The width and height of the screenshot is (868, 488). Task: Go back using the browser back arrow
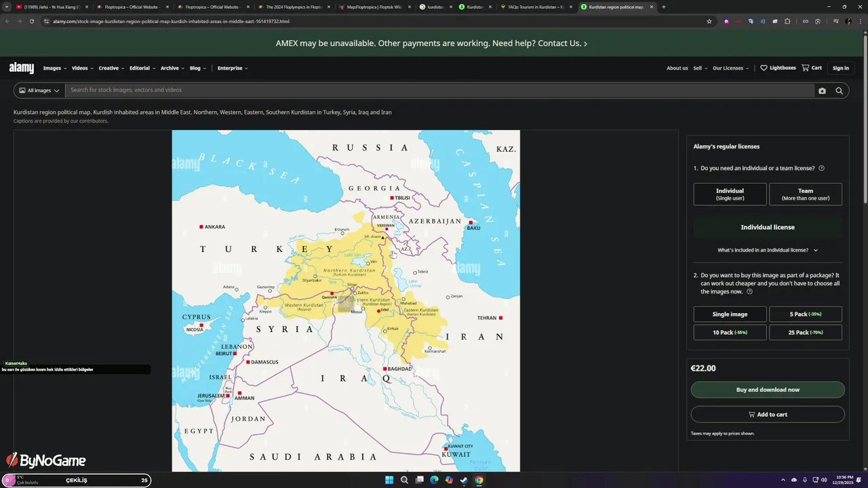pos(7,21)
